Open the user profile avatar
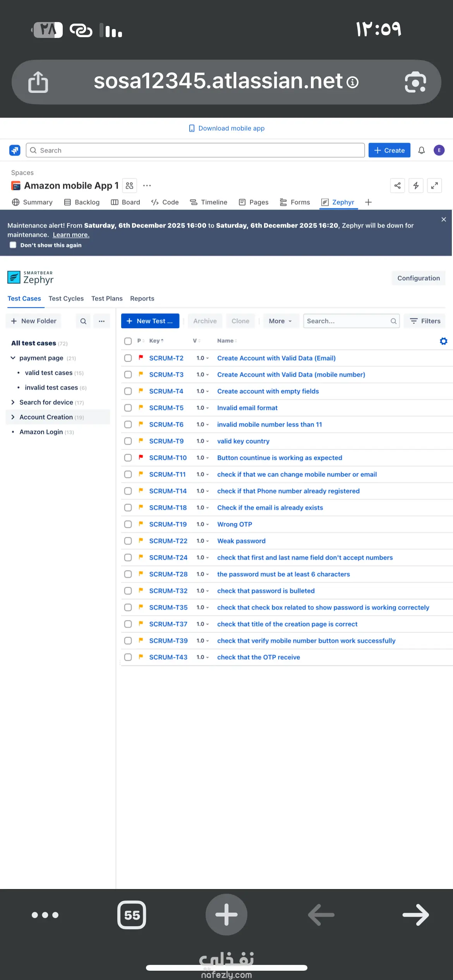This screenshot has width=453, height=980. 439,150
